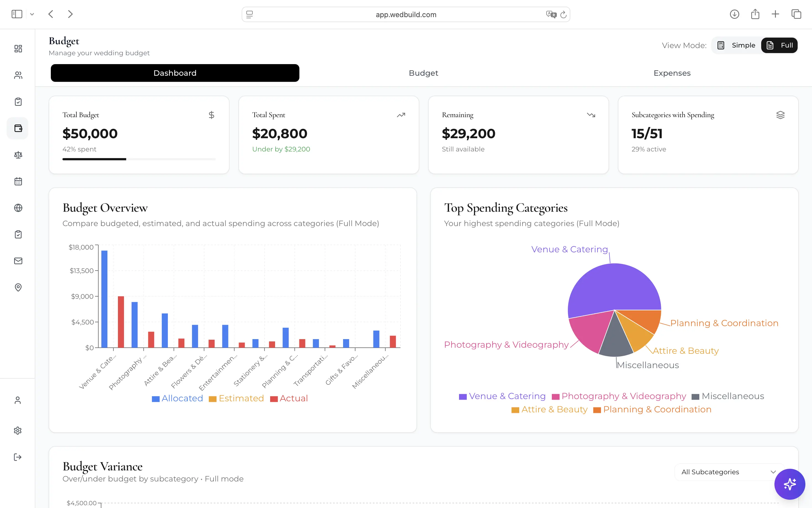Open the upper clipboard checklist sidebar icon

click(x=18, y=102)
